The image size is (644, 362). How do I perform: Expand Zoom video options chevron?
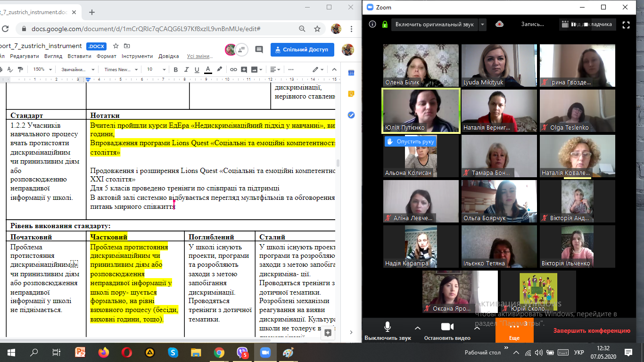click(476, 328)
